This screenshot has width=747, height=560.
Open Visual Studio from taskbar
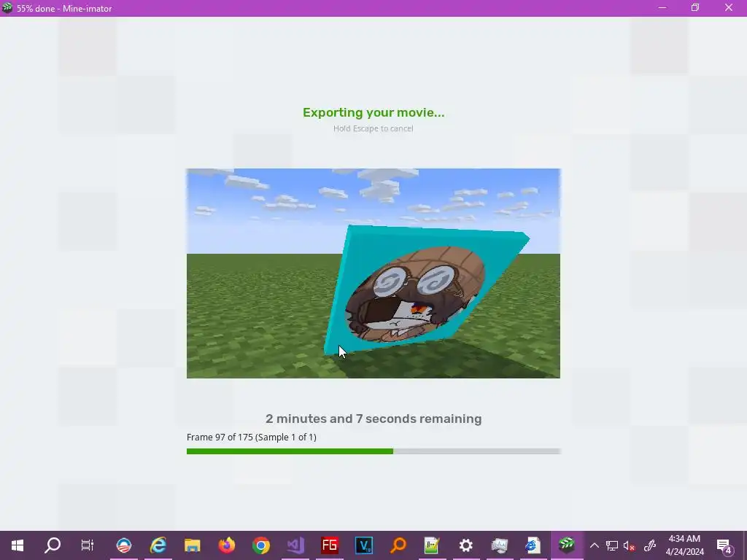tap(295, 545)
